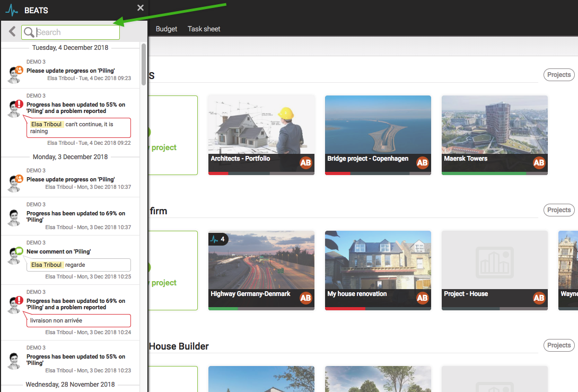The height and width of the screenshot is (392, 578).
Task: Close the Beats panel
Action: (x=141, y=8)
